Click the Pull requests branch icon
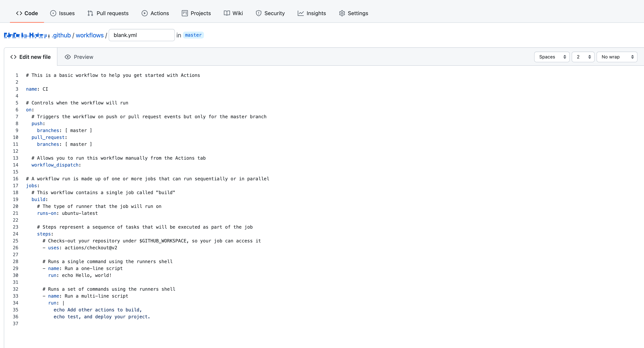 click(90, 13)
